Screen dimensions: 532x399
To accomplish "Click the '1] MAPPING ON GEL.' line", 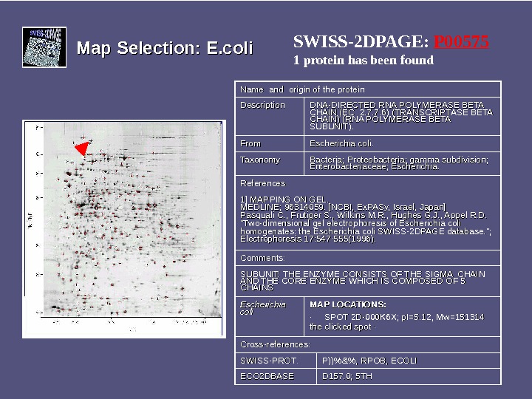I will point(284,199).
